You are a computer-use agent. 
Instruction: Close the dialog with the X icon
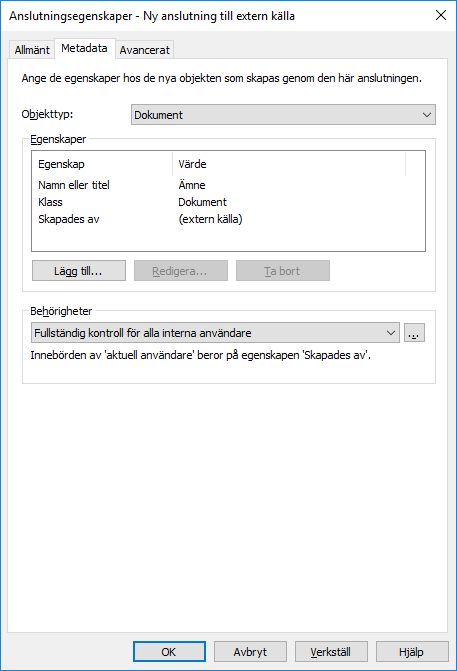(x=441, y=15)
